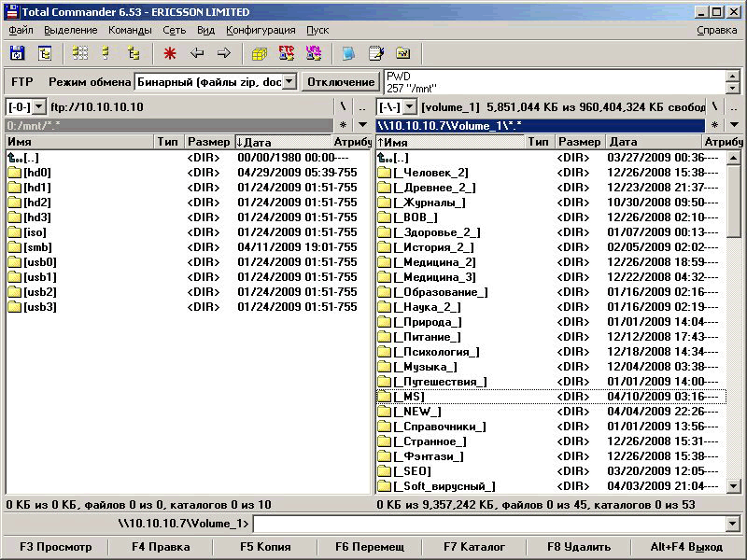The image size is (747, 560).
Task: Click folder icon next to _BOB_
Action: point(385,217)
